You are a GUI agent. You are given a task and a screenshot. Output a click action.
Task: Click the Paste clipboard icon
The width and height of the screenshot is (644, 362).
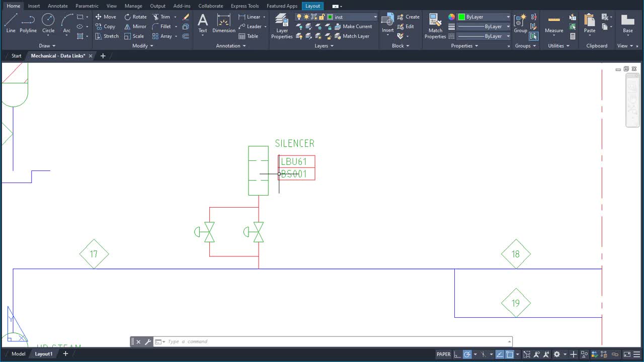click(590, 23)
